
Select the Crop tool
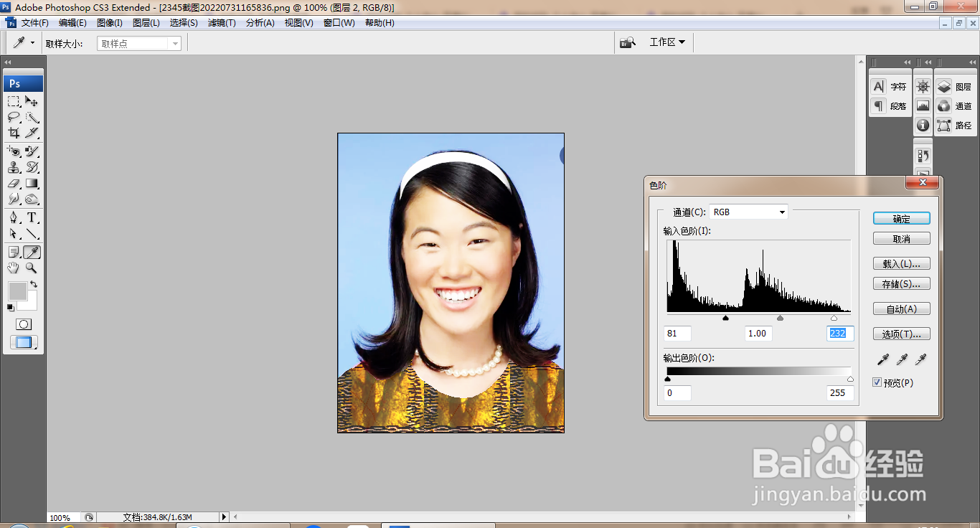(x=14, y=133)
